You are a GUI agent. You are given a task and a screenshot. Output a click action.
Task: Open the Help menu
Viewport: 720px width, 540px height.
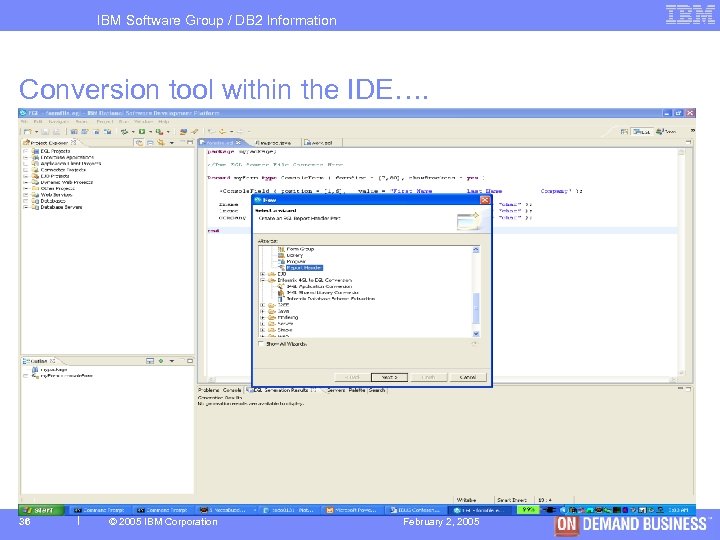click(164, 122)
